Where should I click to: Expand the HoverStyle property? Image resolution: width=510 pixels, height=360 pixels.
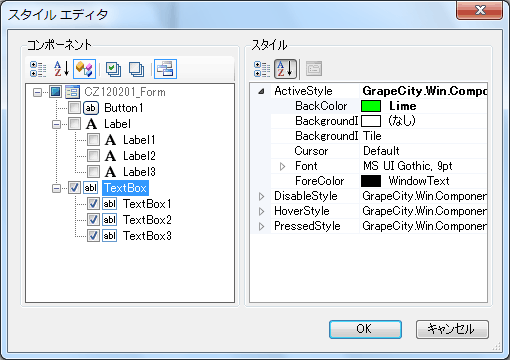262,211
